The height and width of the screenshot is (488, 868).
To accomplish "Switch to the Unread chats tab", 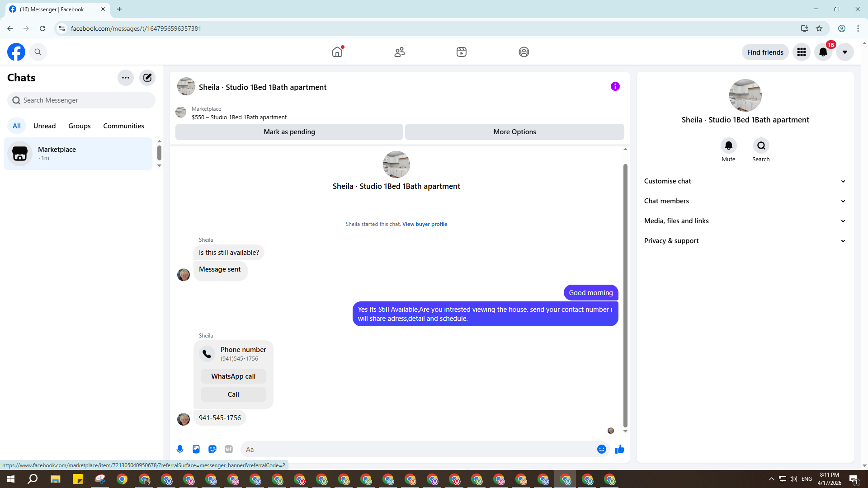I will 44,126.
